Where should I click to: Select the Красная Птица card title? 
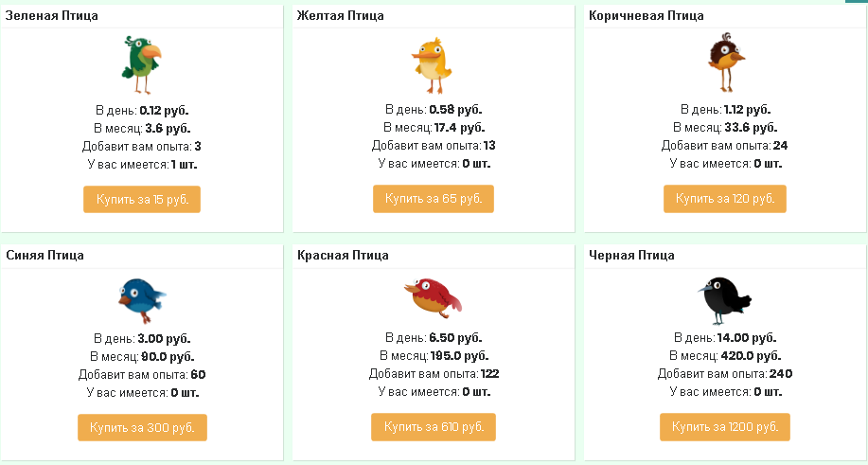[x=343, y=255]
